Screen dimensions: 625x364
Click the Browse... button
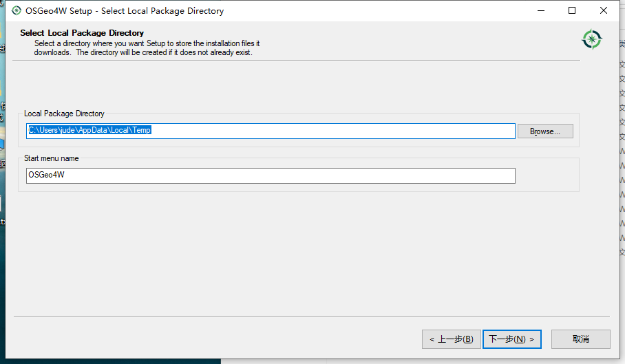coord(545,131)
